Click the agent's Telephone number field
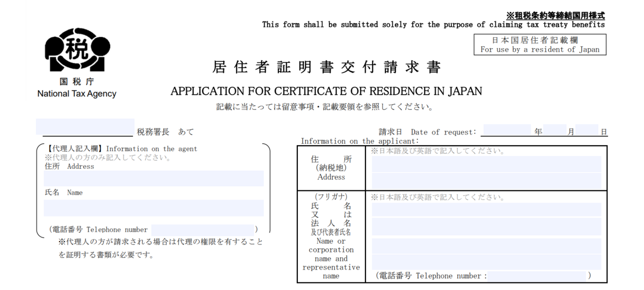Image resolution: width=644 pixels, height=290 pixels. tap(202, 229)
